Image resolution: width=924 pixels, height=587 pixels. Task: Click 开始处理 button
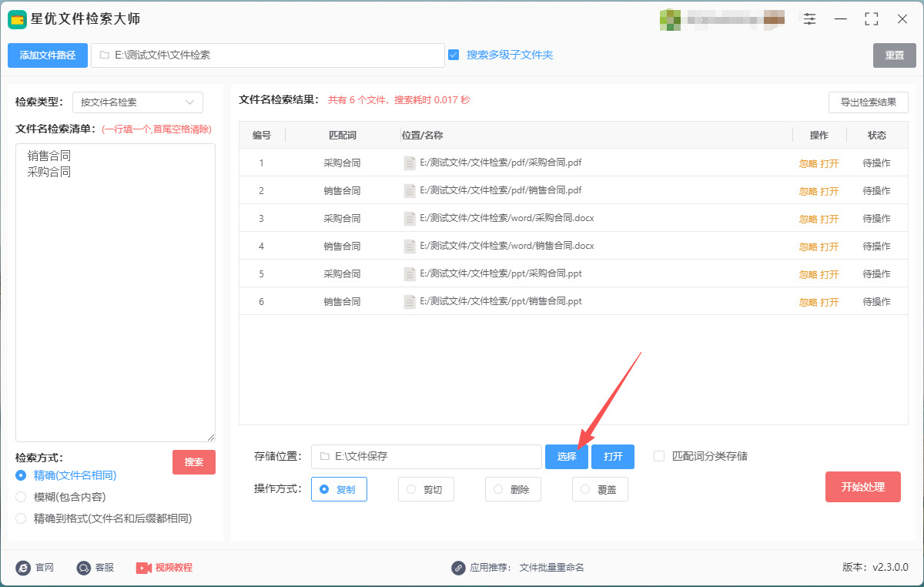click(x=863, y=487)
